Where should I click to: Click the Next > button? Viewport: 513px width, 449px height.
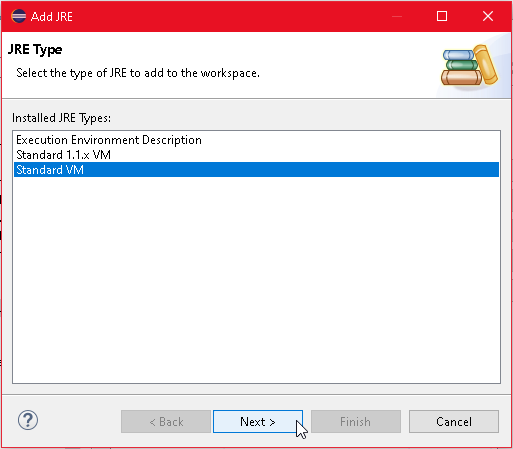(x=258, y=422)
